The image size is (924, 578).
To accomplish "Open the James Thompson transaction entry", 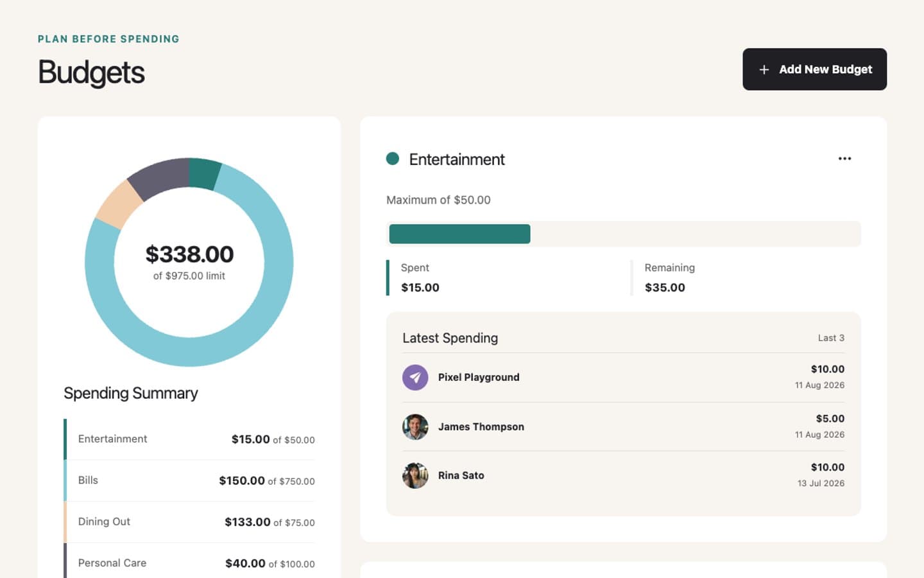I will coord(624,427).
